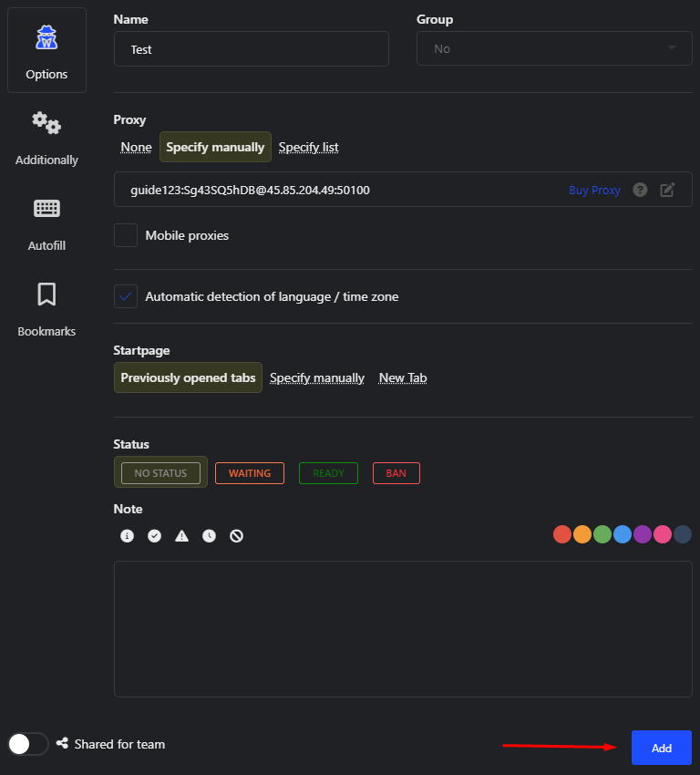This screenshot has width=700, height=775.
Task: Pick the green note color swatch
Action: pos(602,534)
